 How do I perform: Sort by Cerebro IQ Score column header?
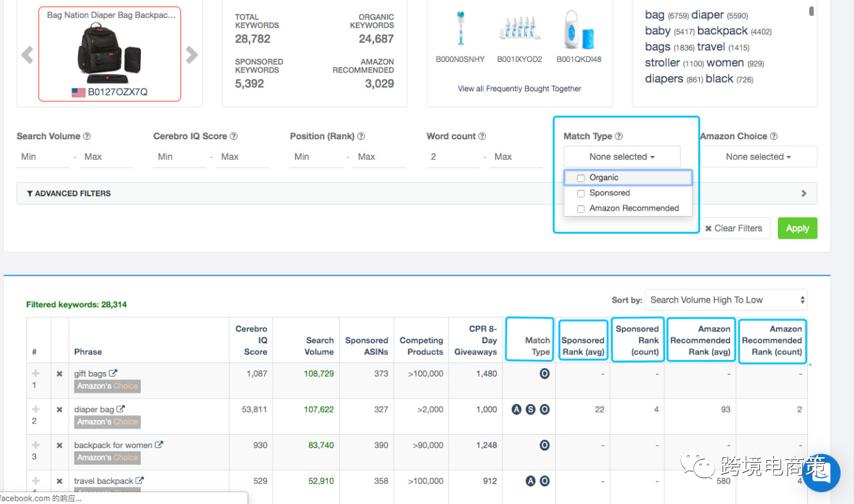tap(251, 340)
